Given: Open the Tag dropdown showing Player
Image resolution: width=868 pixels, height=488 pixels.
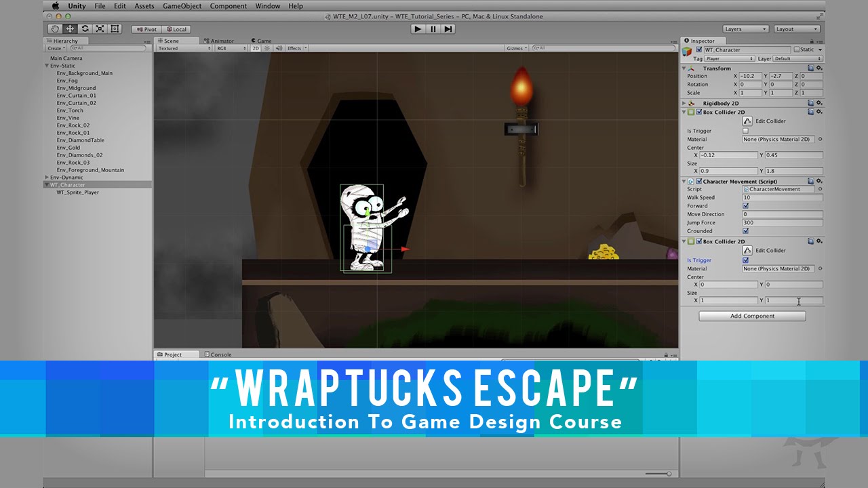Looking at the screenshot, I should point(730,59).
